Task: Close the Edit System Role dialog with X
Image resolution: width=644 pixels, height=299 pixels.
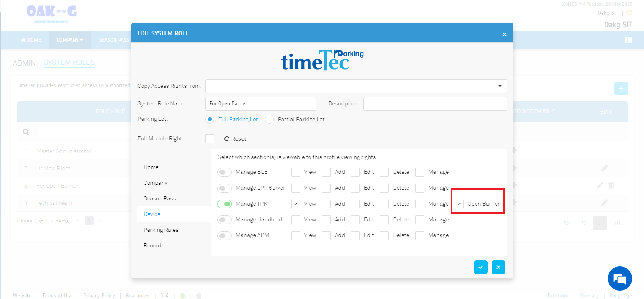Action: (504, 35)
